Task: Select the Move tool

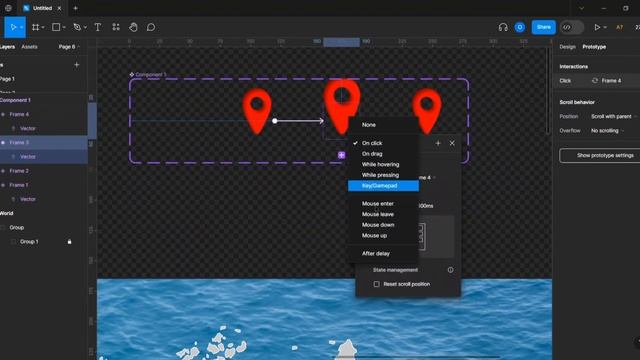Action: point(13,27)
